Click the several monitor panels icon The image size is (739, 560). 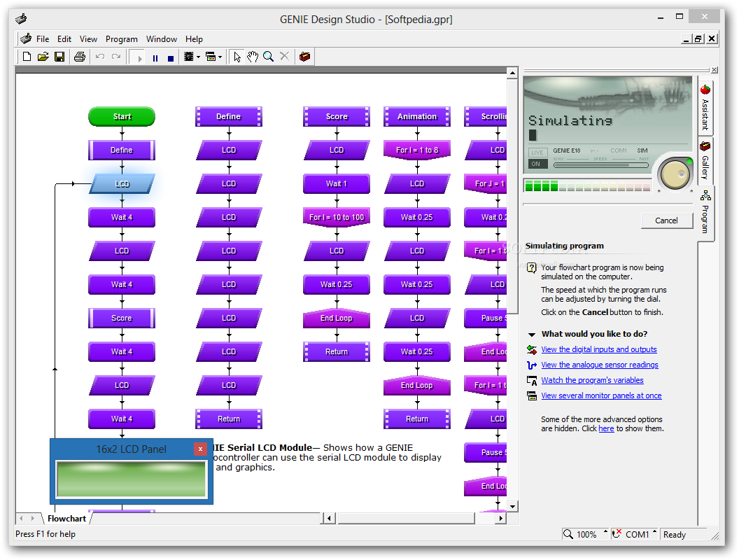tap(532, 396)
